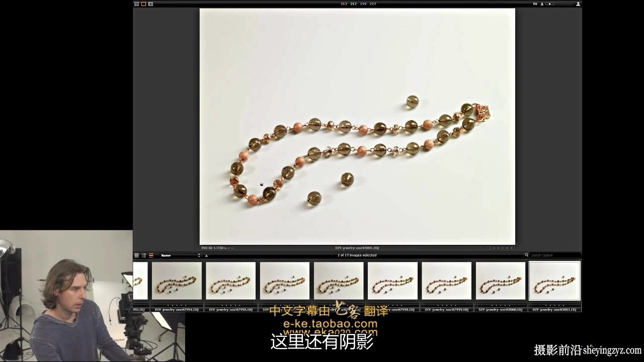Click the '1 of 17 images selected' status text
The height and width of the screenshot is (362, 644).
click(x=357, y=255)
